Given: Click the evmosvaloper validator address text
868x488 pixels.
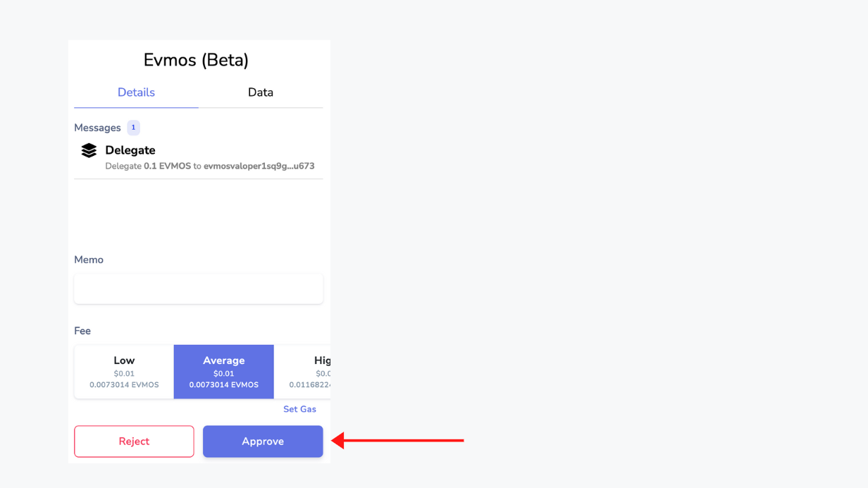Looking at the screenshot, I should (259, 166).
